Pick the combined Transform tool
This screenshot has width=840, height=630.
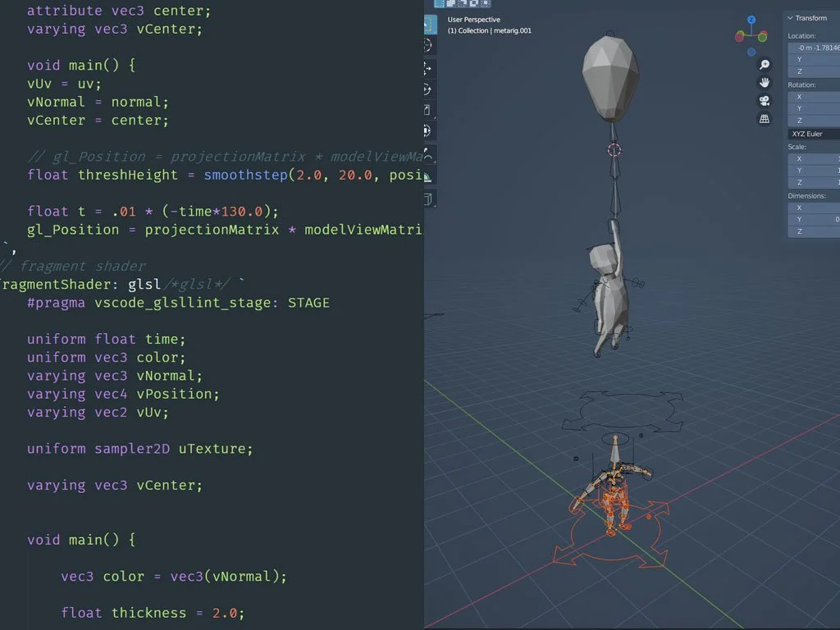(x=429, y=130)
